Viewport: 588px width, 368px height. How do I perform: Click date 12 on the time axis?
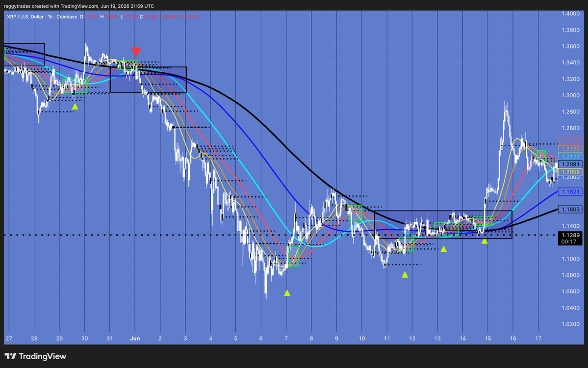(x=412, y=339)
